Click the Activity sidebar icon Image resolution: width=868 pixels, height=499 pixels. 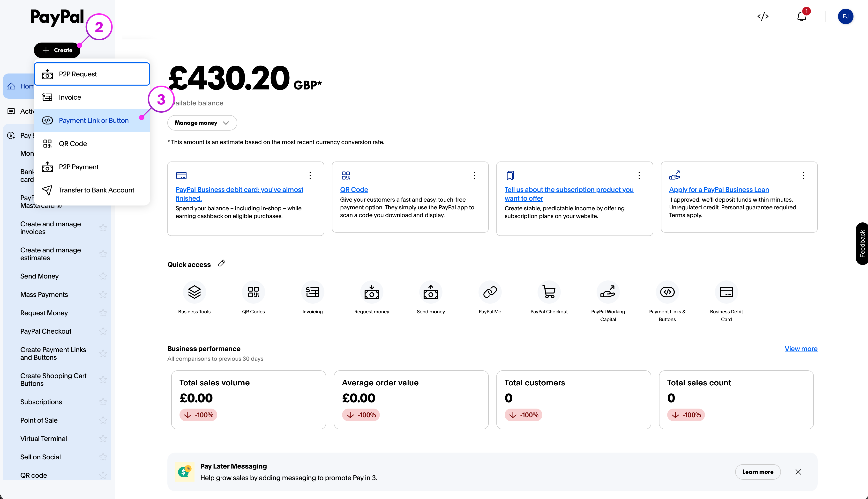pyautogui.click(x=11, y=111)
